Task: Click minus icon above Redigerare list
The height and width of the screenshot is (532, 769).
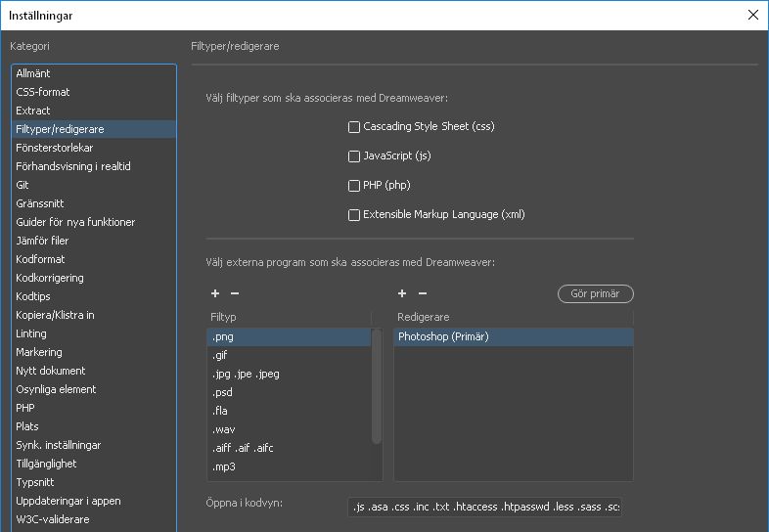Action: point(423,293)
